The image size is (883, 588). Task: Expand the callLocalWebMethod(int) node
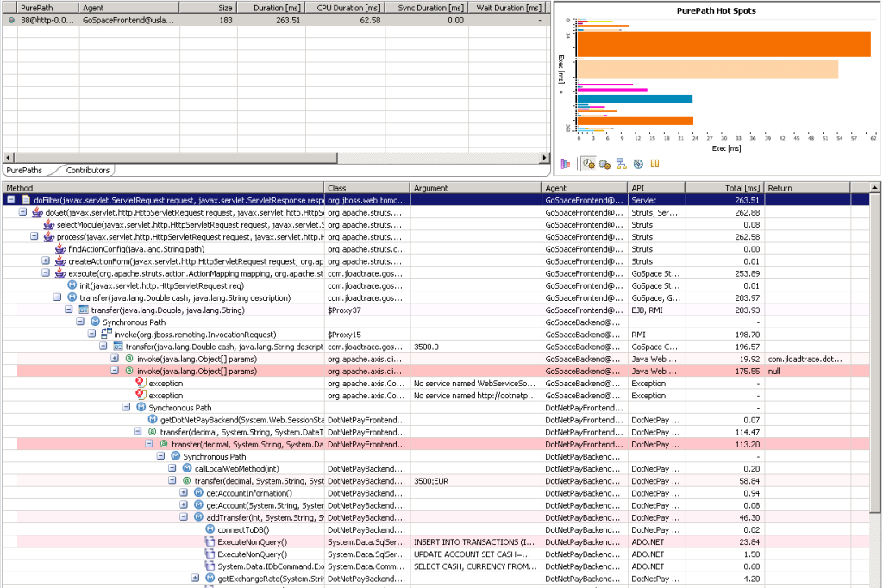point(172,468)
